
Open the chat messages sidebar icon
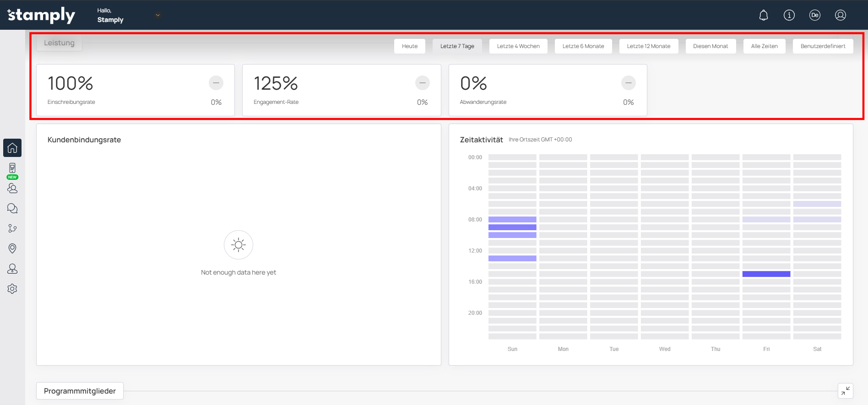point(12,208)
